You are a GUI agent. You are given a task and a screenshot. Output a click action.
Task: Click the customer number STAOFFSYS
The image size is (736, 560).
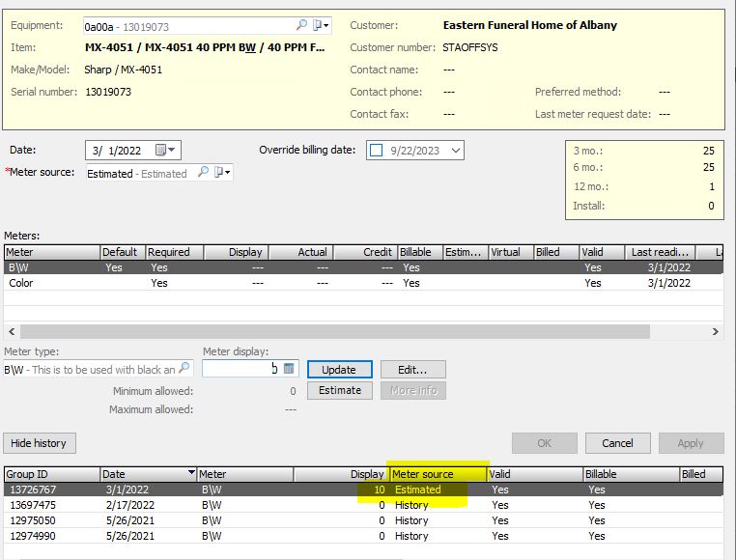[469, 47]
